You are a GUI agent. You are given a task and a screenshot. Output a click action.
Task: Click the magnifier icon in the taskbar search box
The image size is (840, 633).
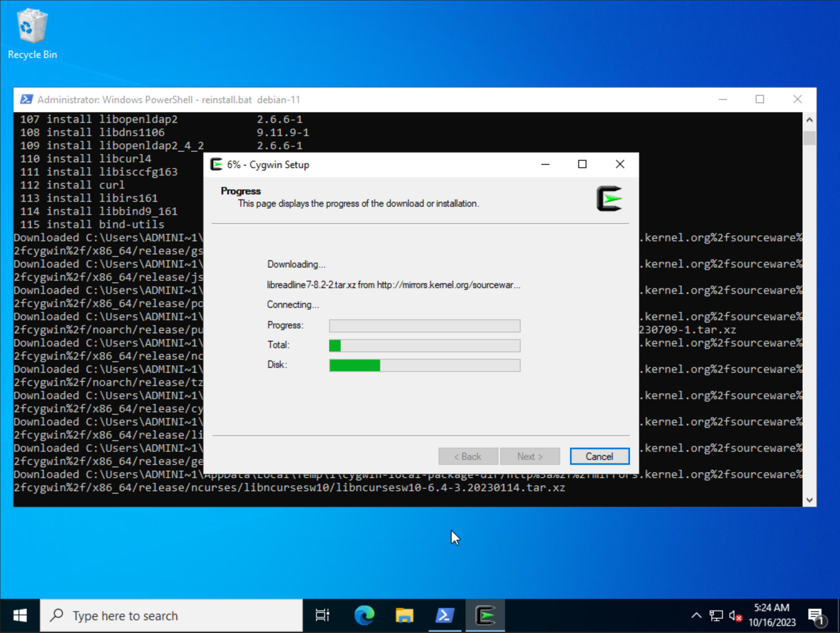pos(57,615)
